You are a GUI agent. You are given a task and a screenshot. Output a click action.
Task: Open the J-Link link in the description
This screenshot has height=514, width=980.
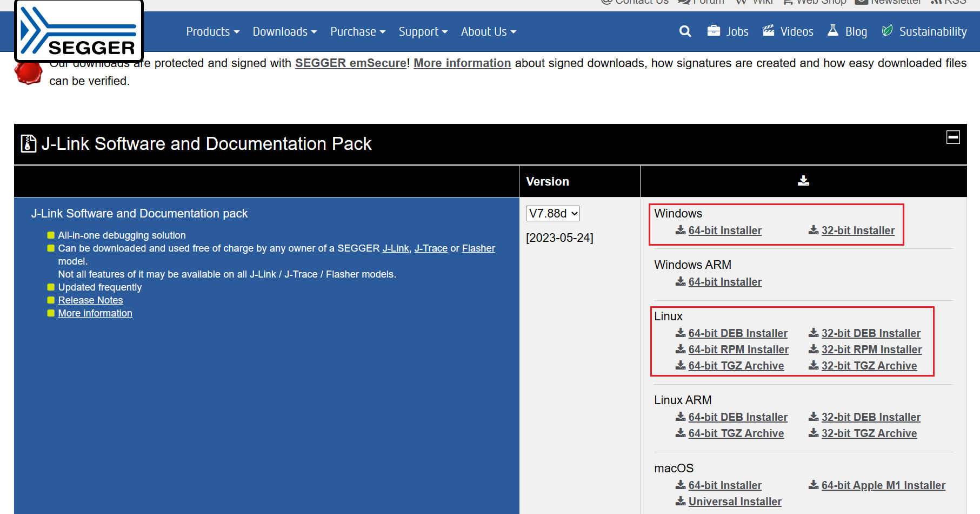point(396,248)
